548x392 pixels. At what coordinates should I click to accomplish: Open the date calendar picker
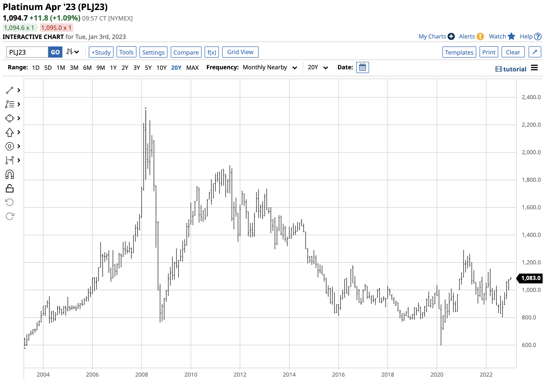coord(363,68)
